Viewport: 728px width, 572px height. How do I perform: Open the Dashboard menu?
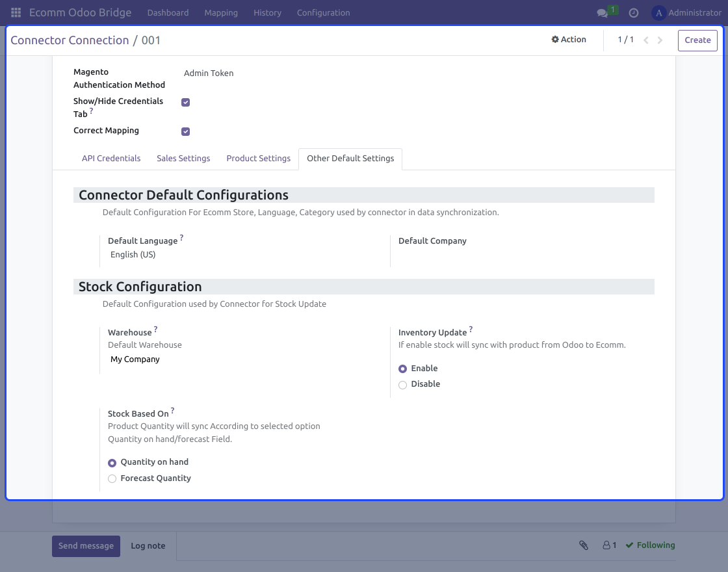pos(168,12)
